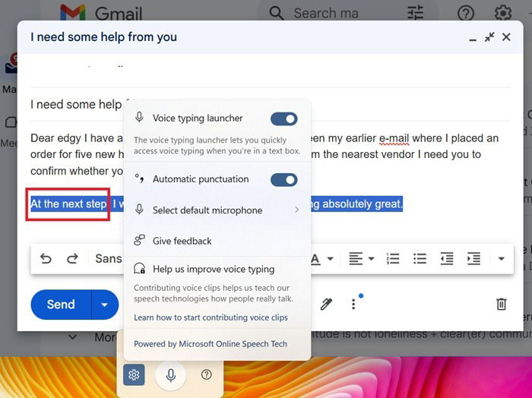Click the voice typing microphone button
The image size is (532, 398).
[171, 375]
